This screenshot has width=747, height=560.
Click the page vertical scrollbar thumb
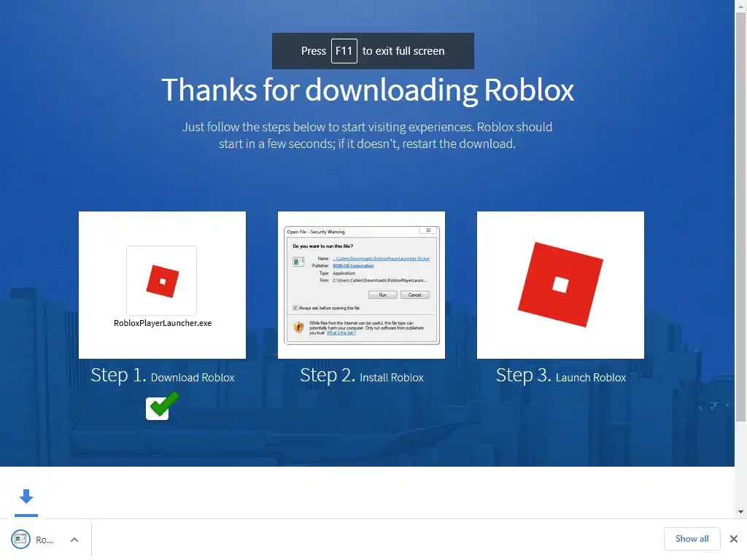740,217
